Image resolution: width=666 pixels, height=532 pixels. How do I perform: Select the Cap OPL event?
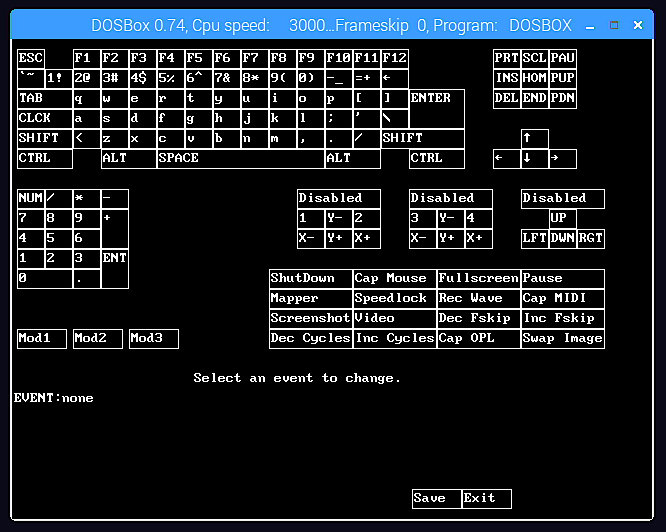coord(479,339)
